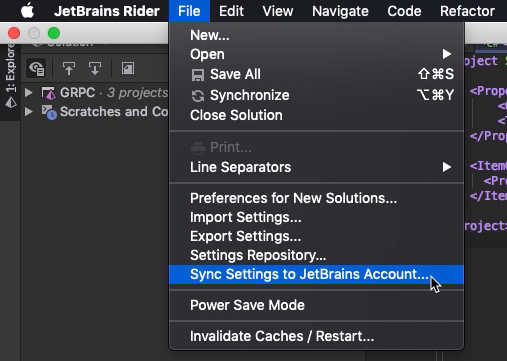
Task: Click the red close window button
Action: click(x=14, y=33)
